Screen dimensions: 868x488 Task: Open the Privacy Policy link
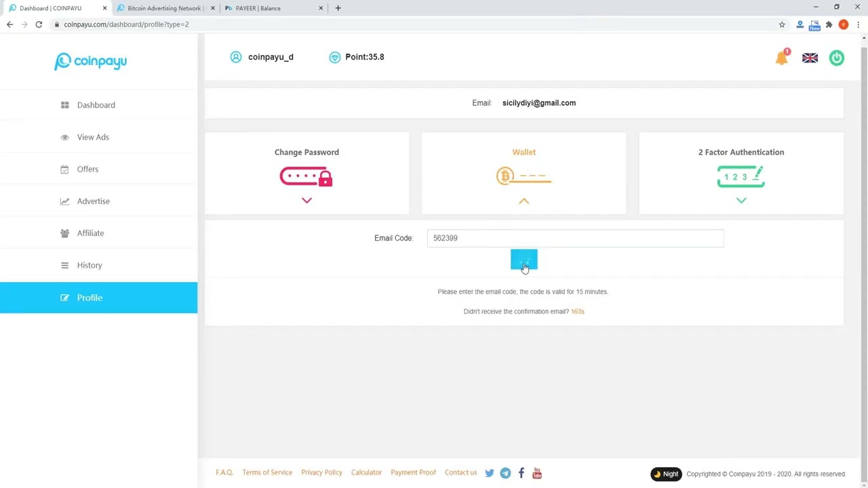(321, 472)
